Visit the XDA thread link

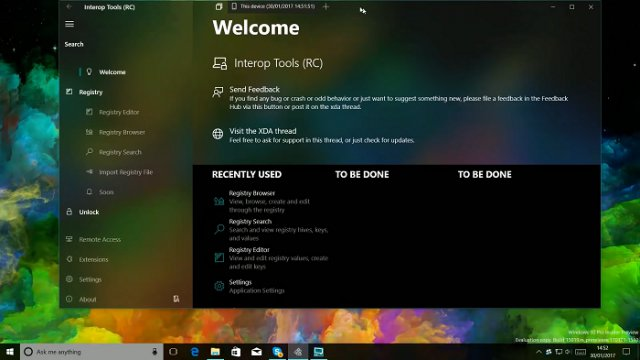262,131
